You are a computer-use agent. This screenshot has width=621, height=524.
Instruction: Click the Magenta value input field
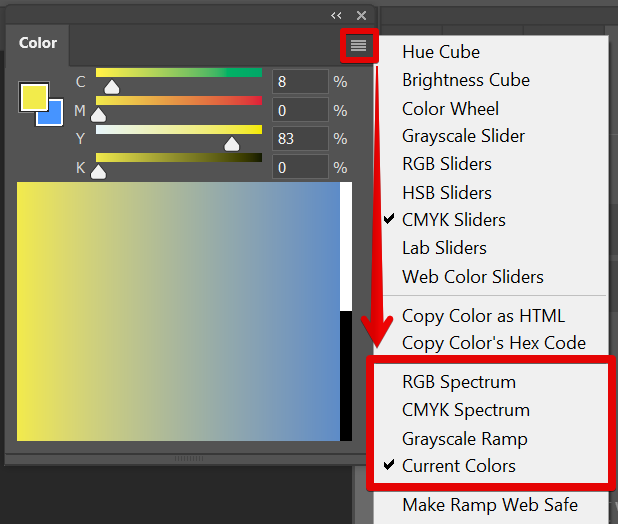tap(299, 110)
